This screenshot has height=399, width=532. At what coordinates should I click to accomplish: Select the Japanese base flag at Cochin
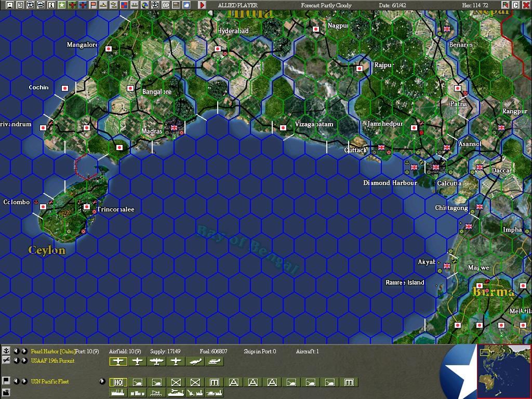point(65,88)
